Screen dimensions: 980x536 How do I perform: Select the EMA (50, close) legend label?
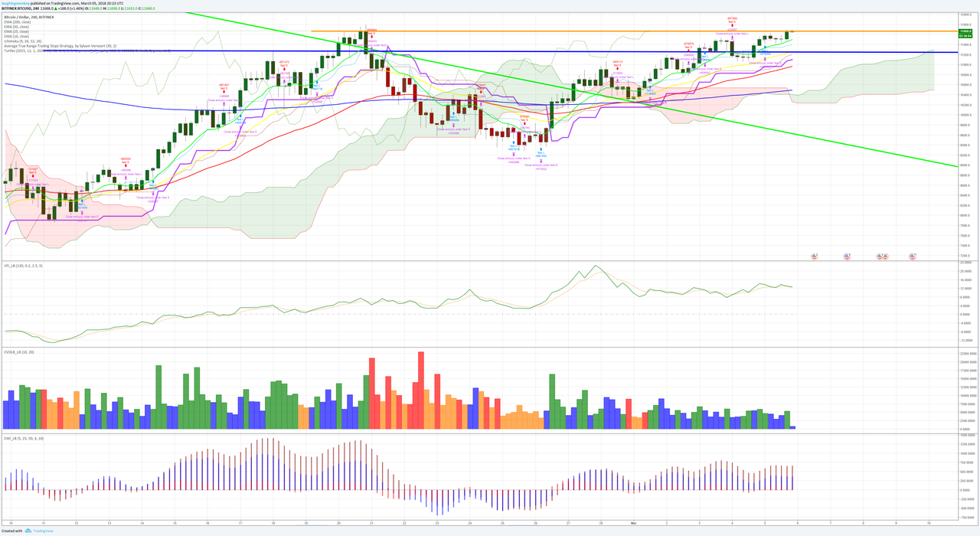click(15, 25)
